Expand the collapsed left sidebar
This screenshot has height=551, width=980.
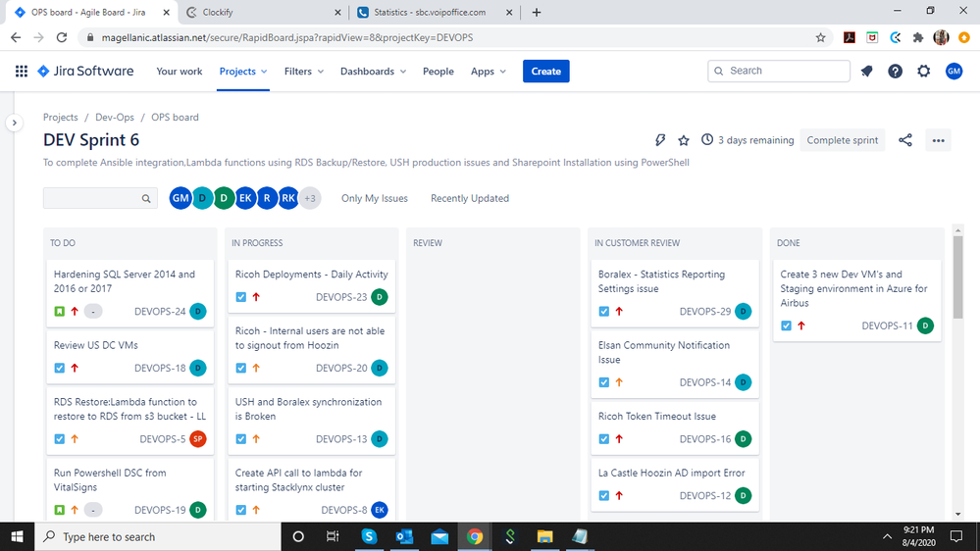coord(15,123)
